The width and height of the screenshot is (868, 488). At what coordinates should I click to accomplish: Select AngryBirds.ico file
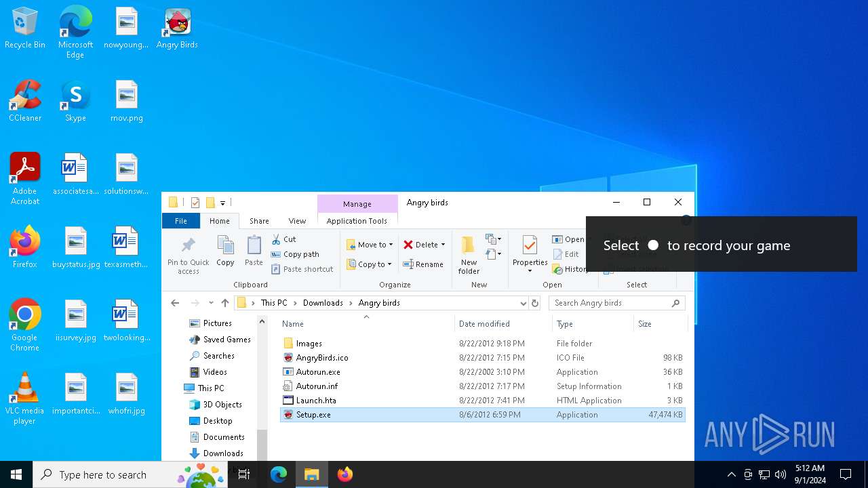click(482, 358)
